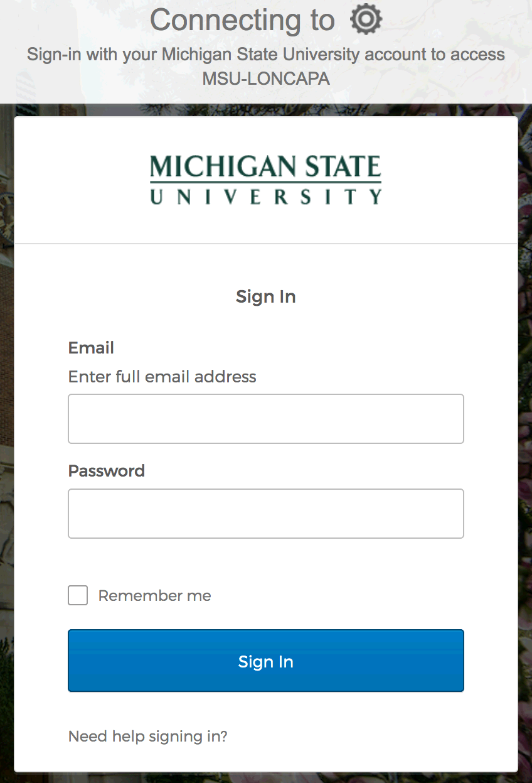Click the Sign In heading
Viewport: 532px width, 783px height.
point(265,296)
